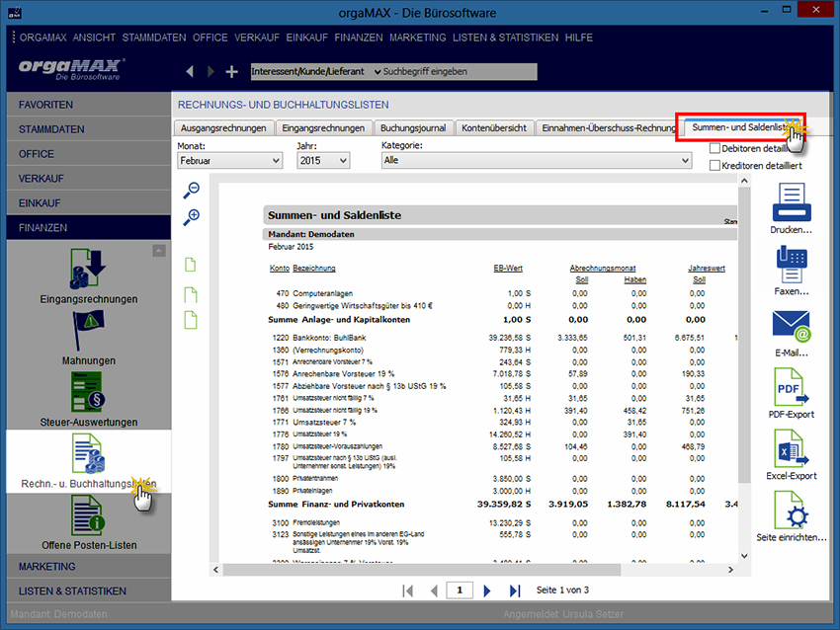Switch to the Eingangsrechnungen tab
The width and height of the screenshot is (840, 630).
coord(323,128)
